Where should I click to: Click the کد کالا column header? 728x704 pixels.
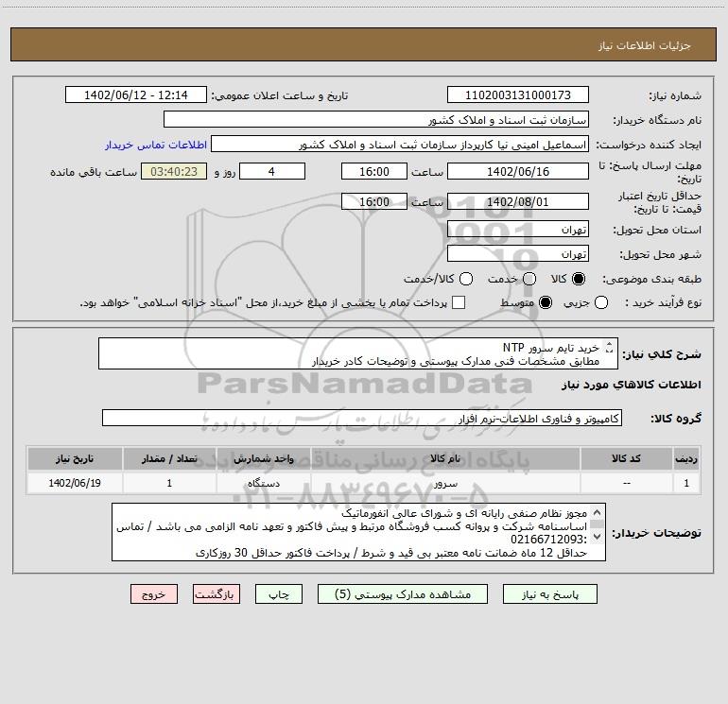pos(626,459)
